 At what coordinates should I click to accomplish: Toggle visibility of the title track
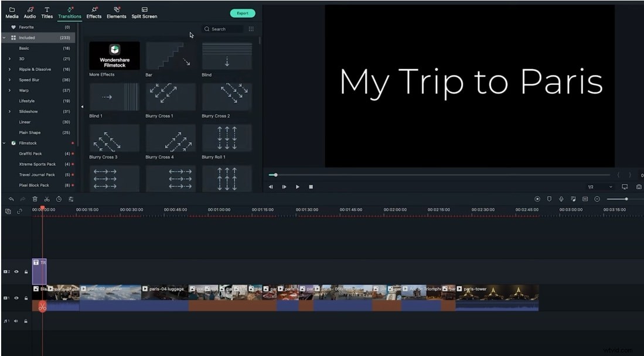(16, 272)
